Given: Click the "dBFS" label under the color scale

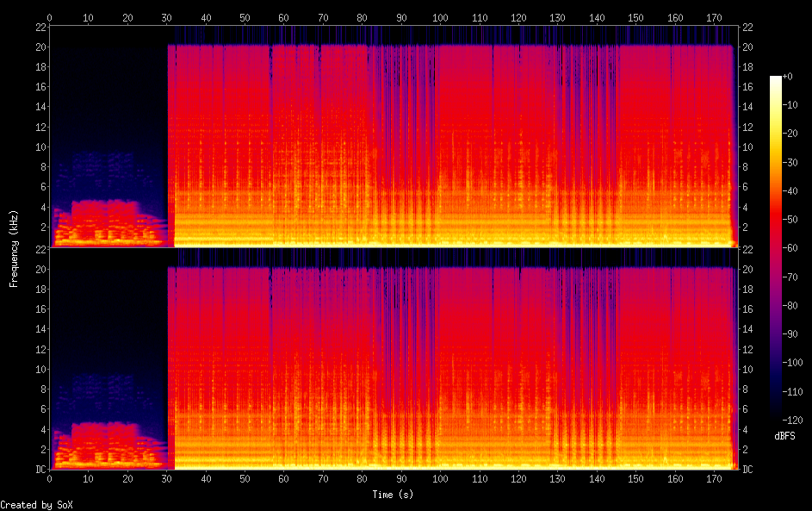Looking at the screenshot, I should tap(784, 436).
